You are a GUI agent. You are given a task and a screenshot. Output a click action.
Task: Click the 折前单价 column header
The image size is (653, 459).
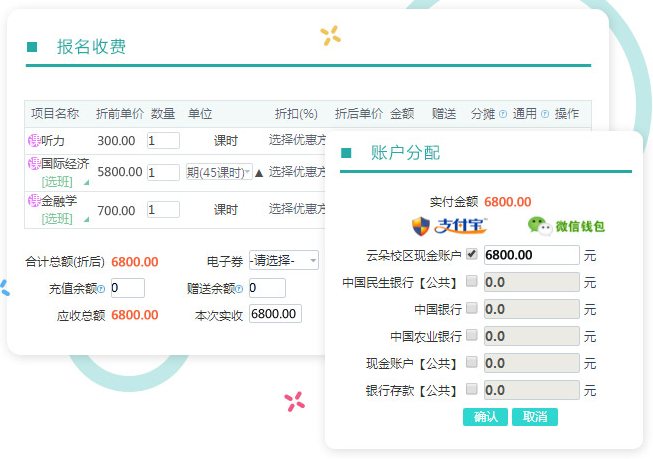click(120, 113)
